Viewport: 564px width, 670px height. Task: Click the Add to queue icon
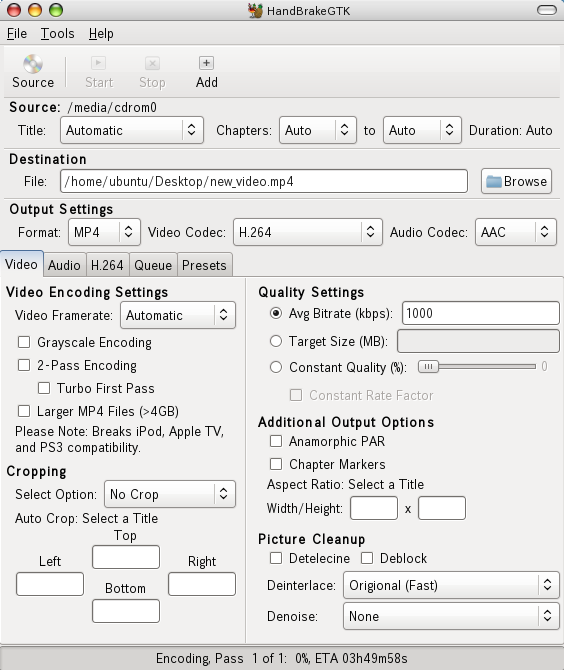click(x=206, y=63)
